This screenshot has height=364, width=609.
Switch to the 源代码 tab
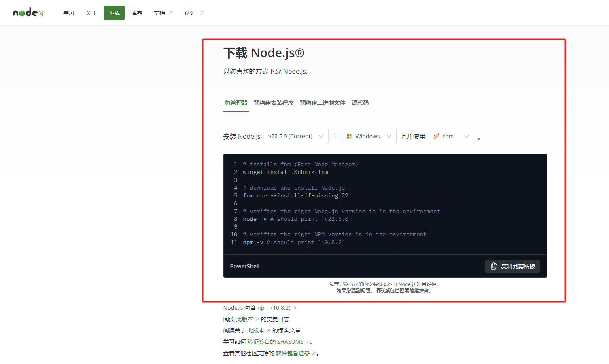tap(360, 103)
